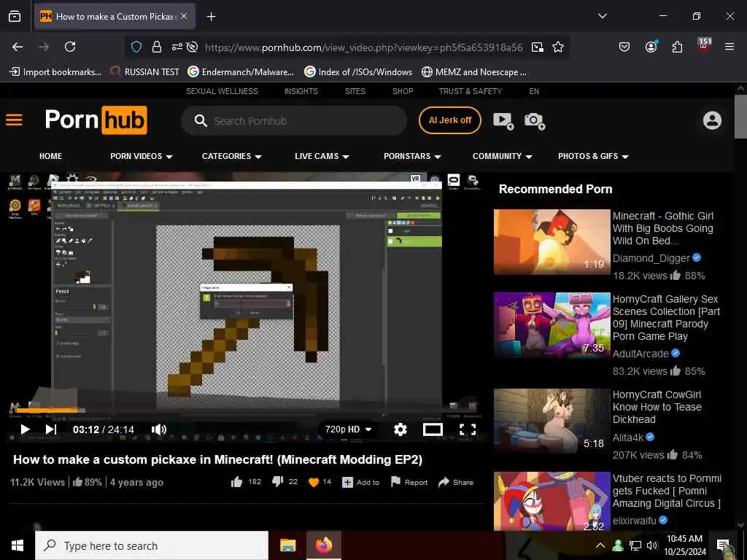747x560 pixels.
Task: Show site security lock information
Action: [x=156, y=47]
